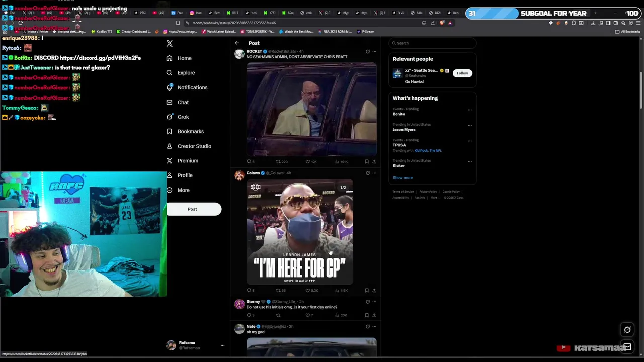Click the white Post button

coord(194,209)
